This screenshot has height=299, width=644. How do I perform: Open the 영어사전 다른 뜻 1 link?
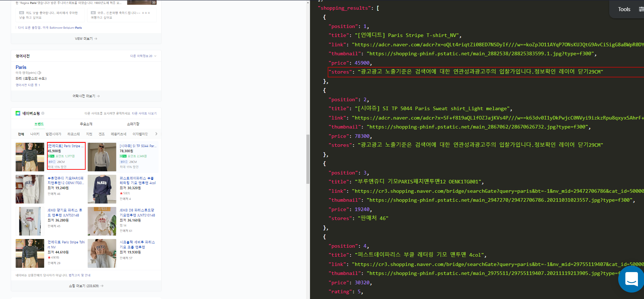(28, 85)
